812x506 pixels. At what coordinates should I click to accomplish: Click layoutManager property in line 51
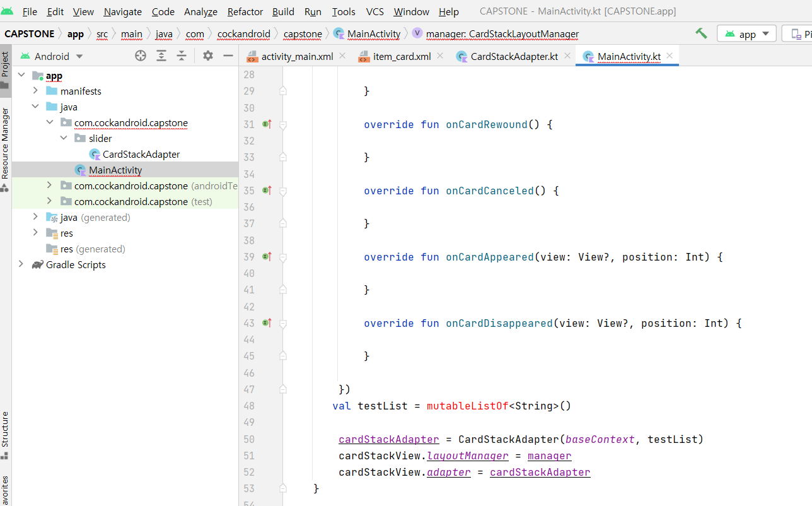468,456
